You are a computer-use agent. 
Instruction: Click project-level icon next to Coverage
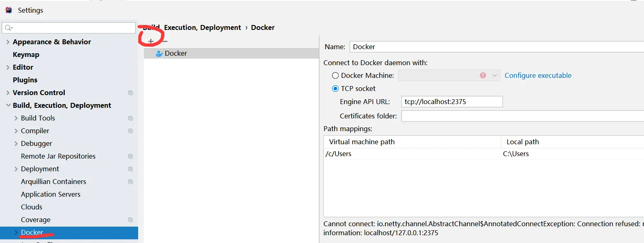pyautogui.click(x=130, y=220)
